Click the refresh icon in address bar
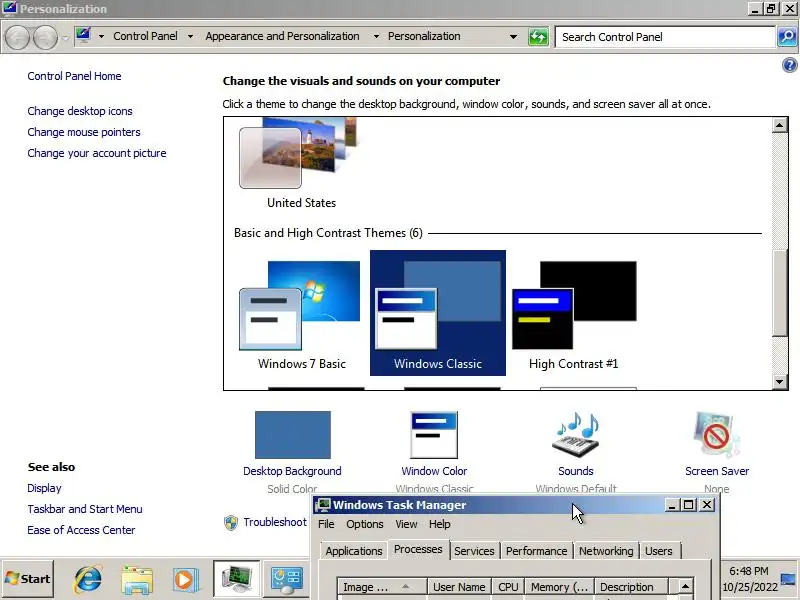 (x=538, y=37)
